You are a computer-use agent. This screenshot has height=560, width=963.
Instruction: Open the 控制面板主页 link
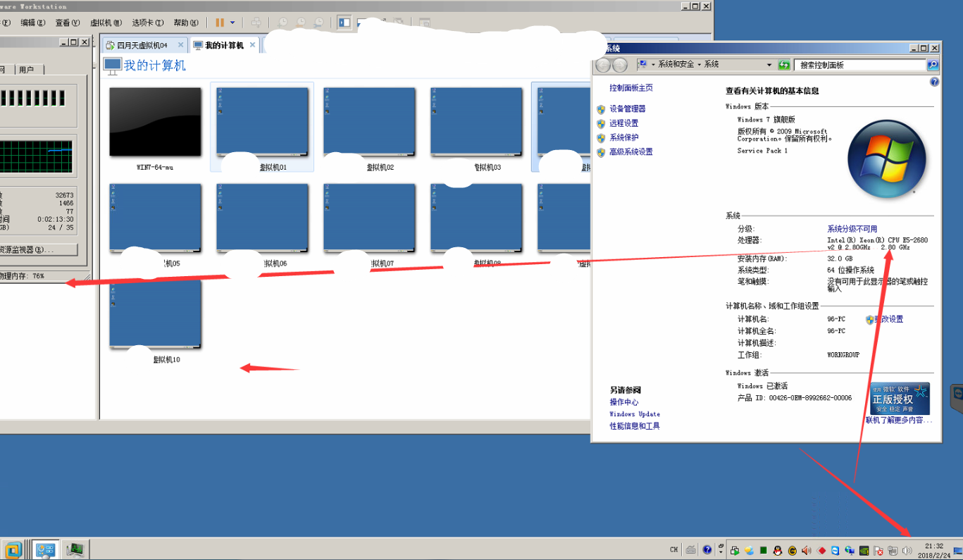tap(630, 88)
